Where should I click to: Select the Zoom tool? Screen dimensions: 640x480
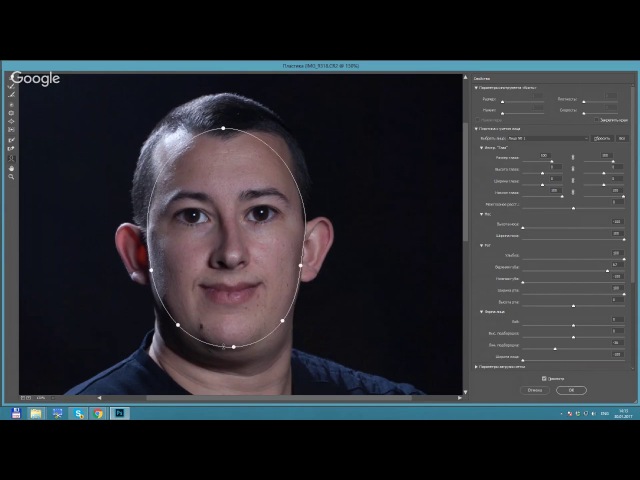[x=11, y=177]
